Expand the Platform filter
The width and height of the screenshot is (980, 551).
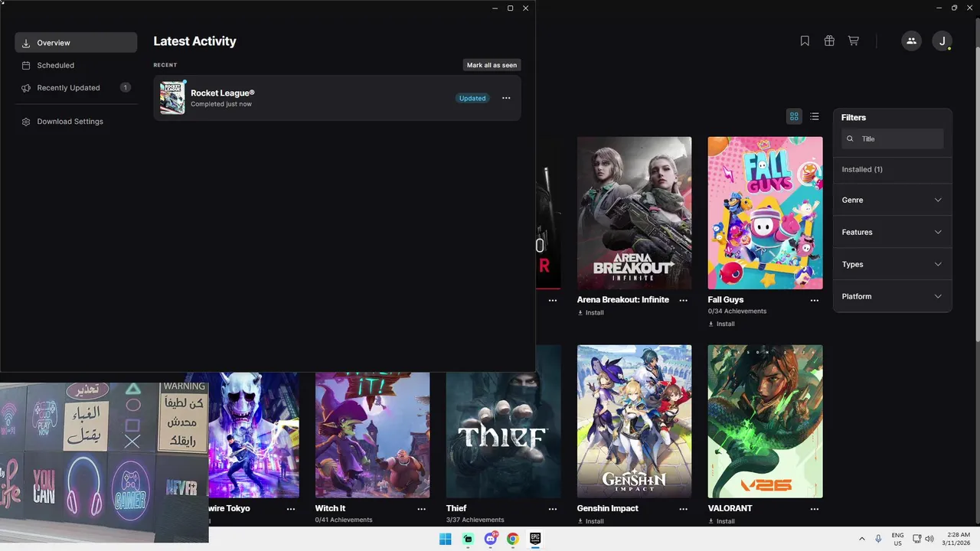pyautogui.click(x=893, y=296)
